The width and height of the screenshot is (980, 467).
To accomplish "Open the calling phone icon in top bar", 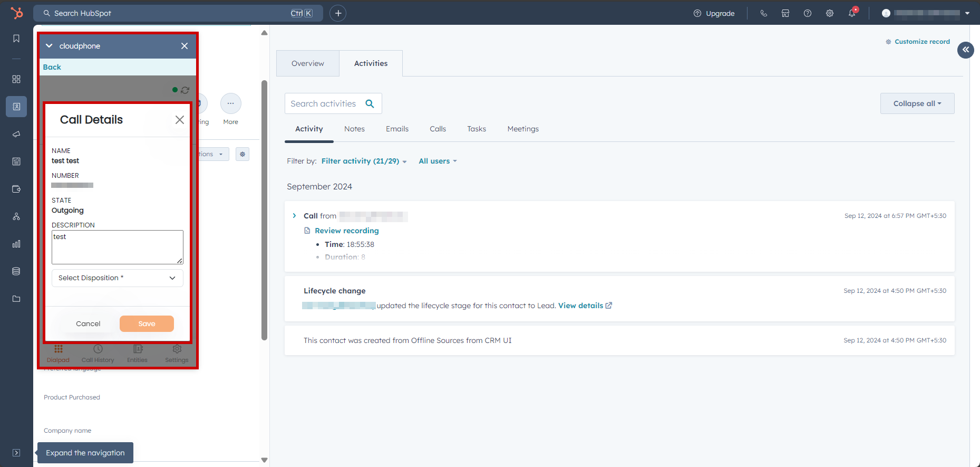I will point(763,13).
